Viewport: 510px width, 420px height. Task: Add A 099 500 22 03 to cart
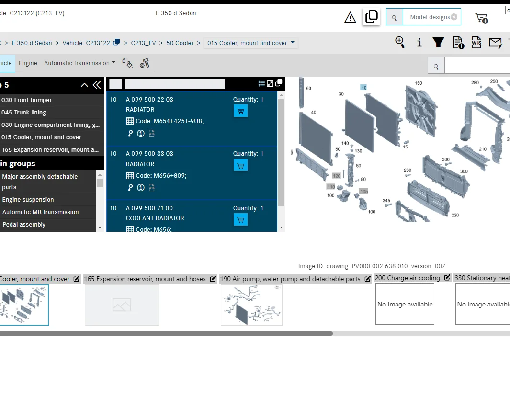coord(240,111)
